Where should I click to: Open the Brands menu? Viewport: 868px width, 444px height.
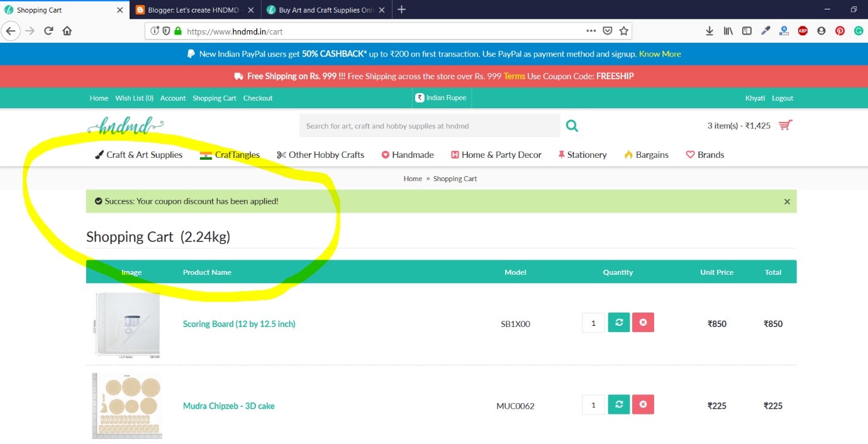pyautogui.click(x=705, y=155)
